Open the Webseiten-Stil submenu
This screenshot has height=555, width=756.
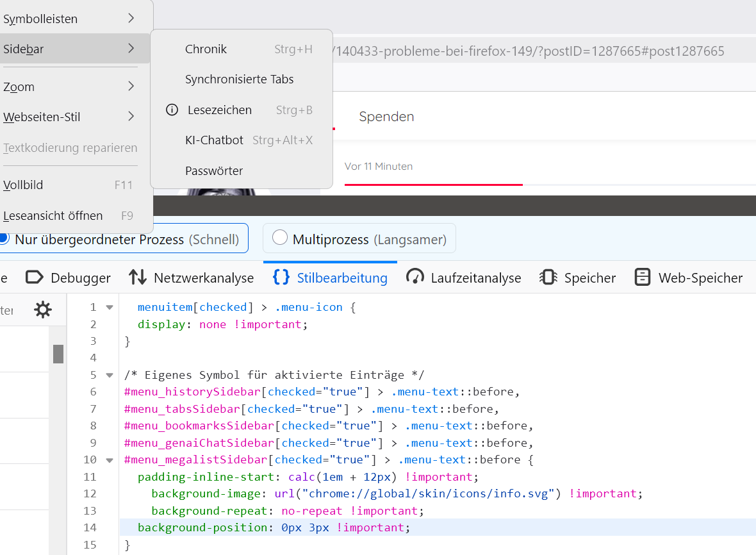(x=131, y=117)
